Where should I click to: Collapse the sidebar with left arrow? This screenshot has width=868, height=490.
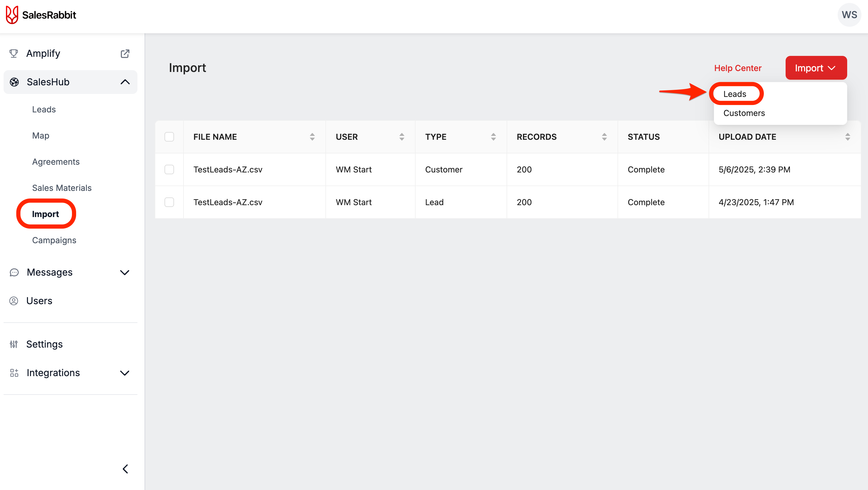coord(125,469)
